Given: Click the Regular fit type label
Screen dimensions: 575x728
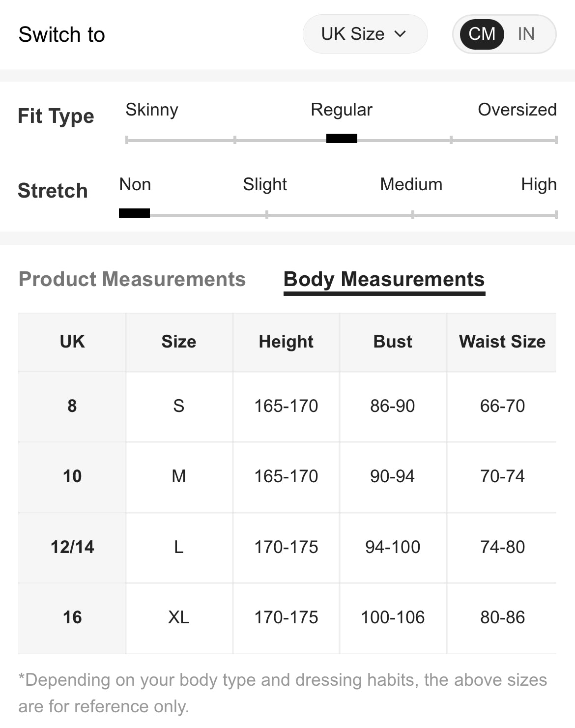Looking at the screenshot, I should coord(342,110).
